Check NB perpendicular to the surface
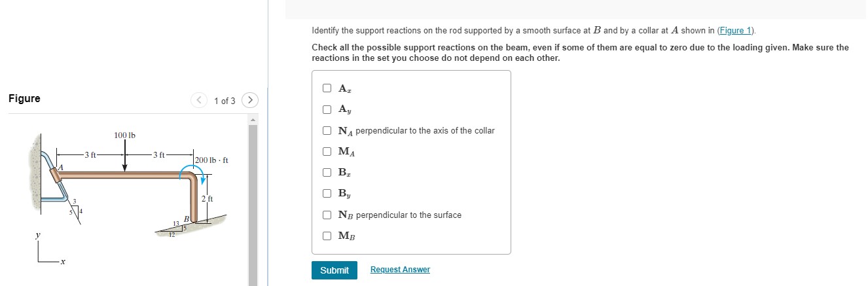 click(327, 215)
